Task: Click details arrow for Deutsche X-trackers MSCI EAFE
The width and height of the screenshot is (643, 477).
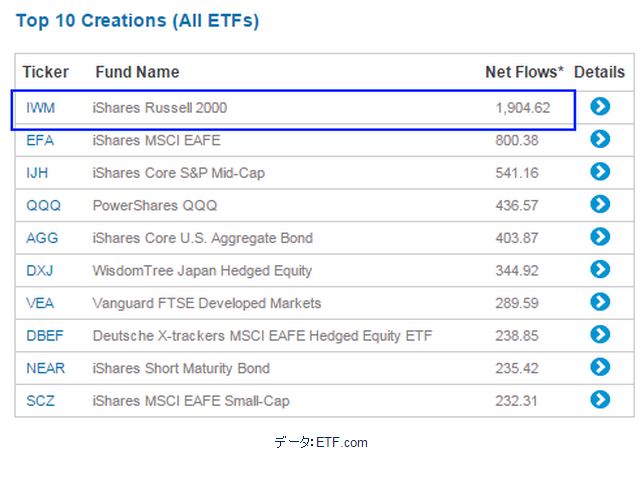Action: tap(600, 335)
